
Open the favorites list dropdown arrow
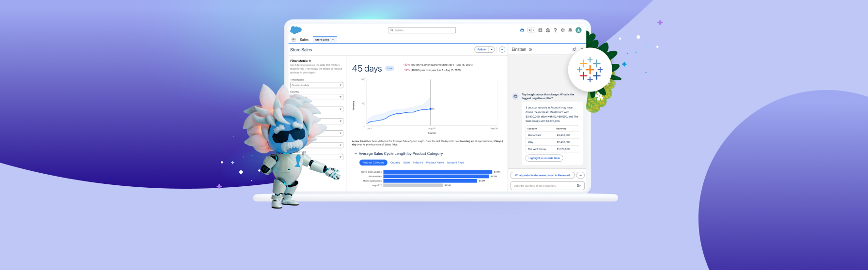tap(533, 30)
